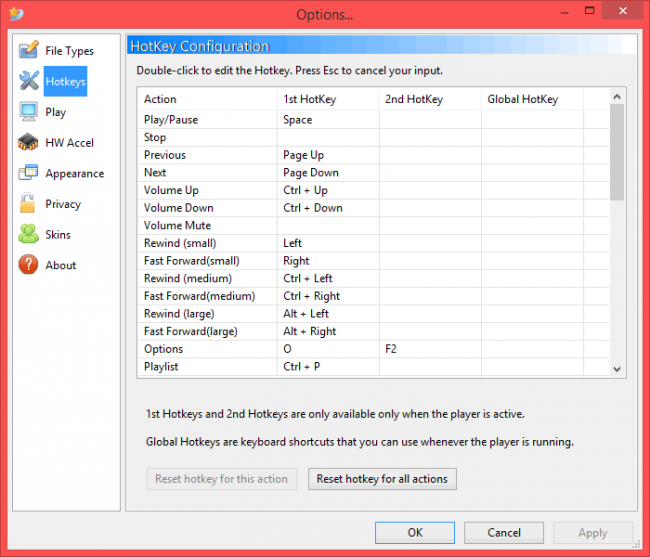Screen dimensions: 650x557
Task: Click the Page Up hotkey cell
Action: (328, 155)
